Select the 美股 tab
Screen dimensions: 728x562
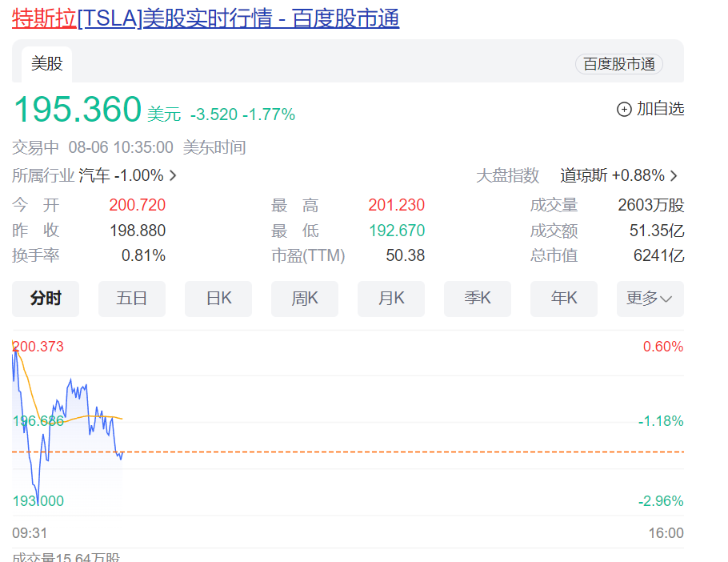tap(47, 64)
